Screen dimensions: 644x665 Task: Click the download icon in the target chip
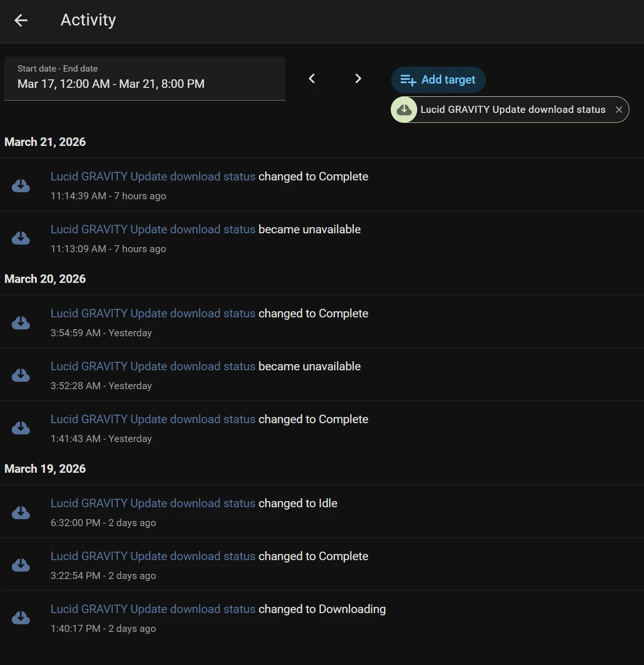pyautogui.click(x=404, y=110)
